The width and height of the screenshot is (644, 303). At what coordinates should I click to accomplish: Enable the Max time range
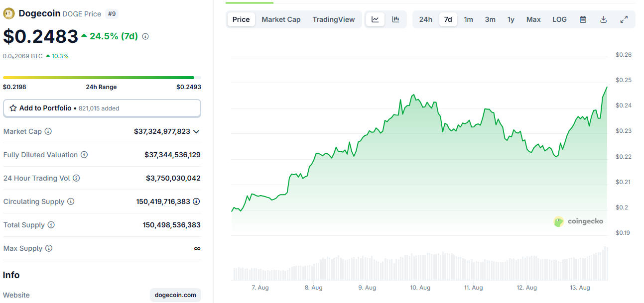(533, 19)
